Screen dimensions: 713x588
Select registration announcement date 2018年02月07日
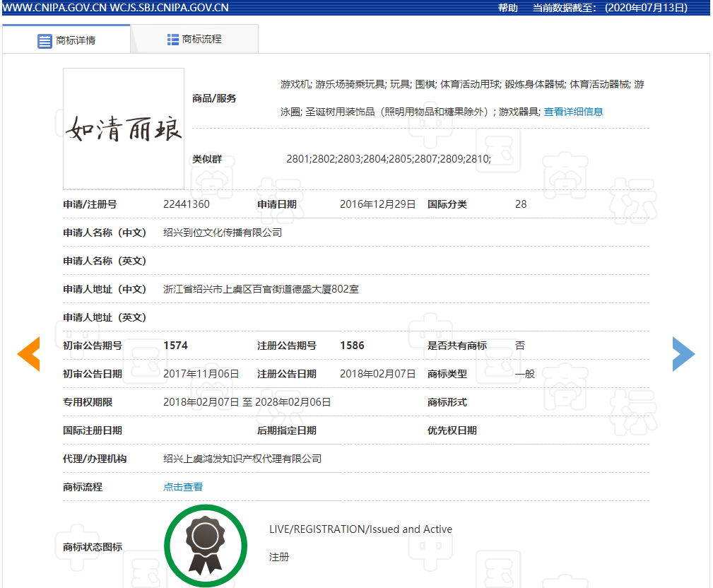point(377,374)
